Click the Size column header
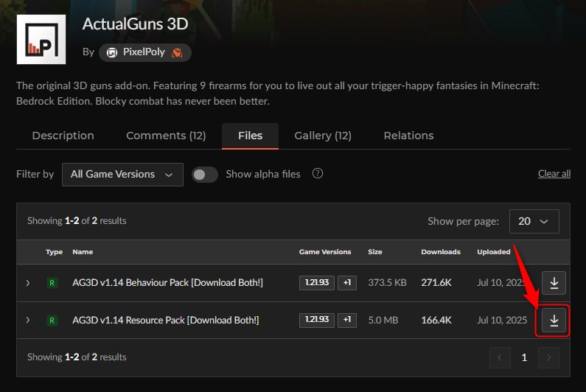This screenshot has height=392, width=586. click(x=375, y=252)
